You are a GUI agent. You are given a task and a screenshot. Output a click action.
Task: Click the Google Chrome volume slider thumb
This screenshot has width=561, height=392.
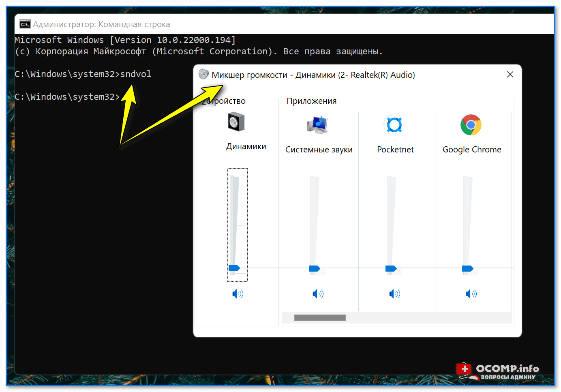coord(468,268)
